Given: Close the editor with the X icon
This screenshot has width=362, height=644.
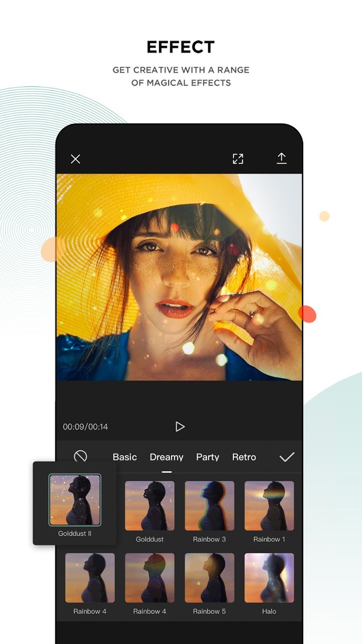Looking at the screenshot, I should (75, 159).
